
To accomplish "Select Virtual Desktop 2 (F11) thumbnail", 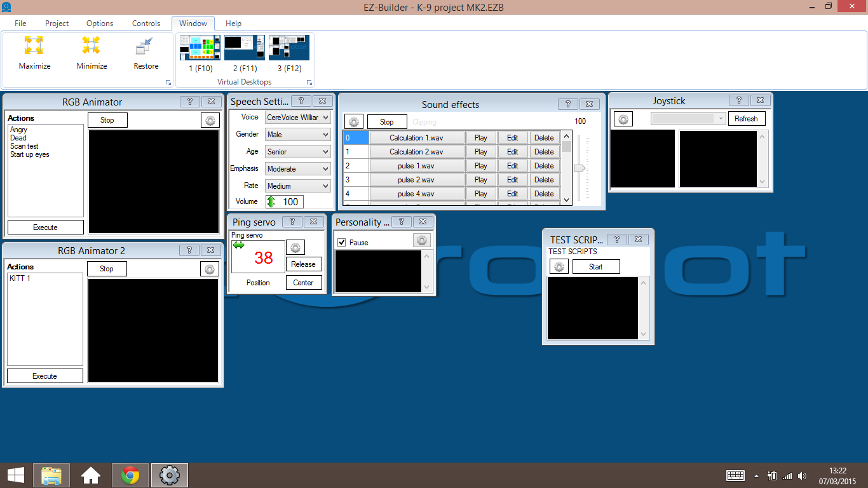I will (244, 47).
